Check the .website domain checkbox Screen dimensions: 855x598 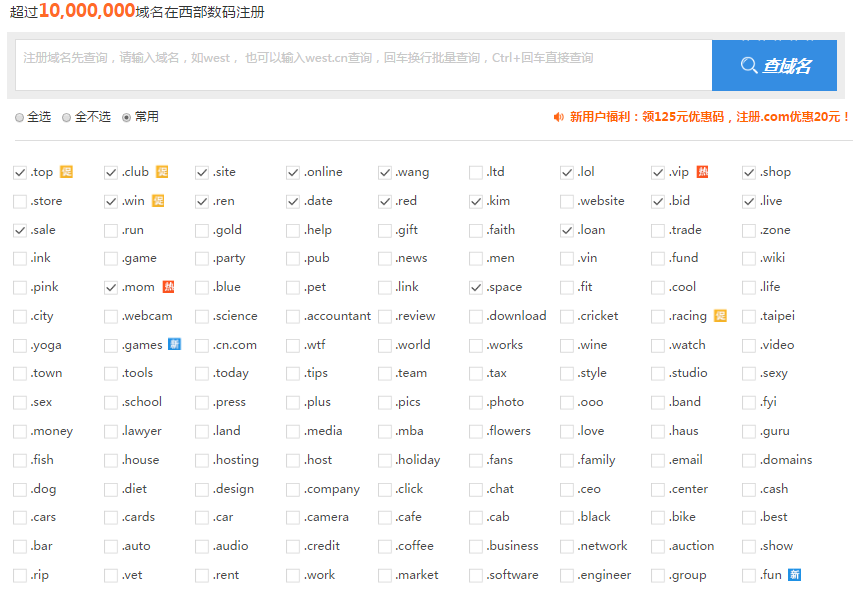pyautogui.click(x=567, y=202)
